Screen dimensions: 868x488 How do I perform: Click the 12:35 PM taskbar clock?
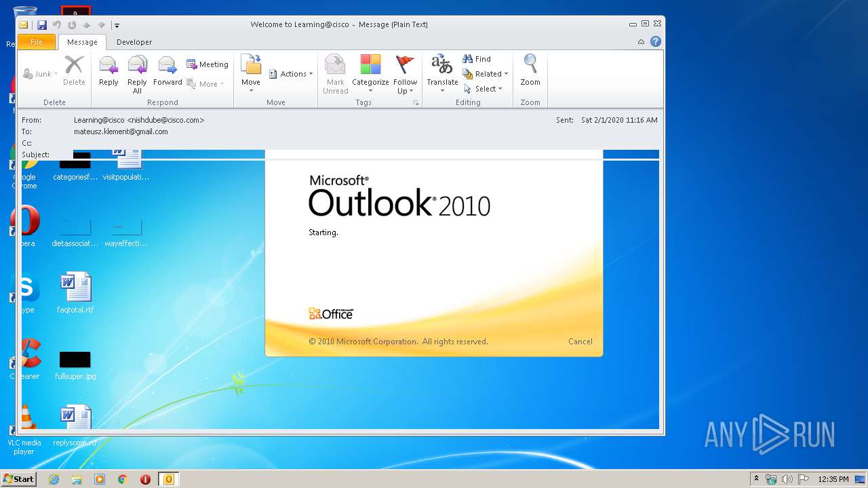coord(833,479)
